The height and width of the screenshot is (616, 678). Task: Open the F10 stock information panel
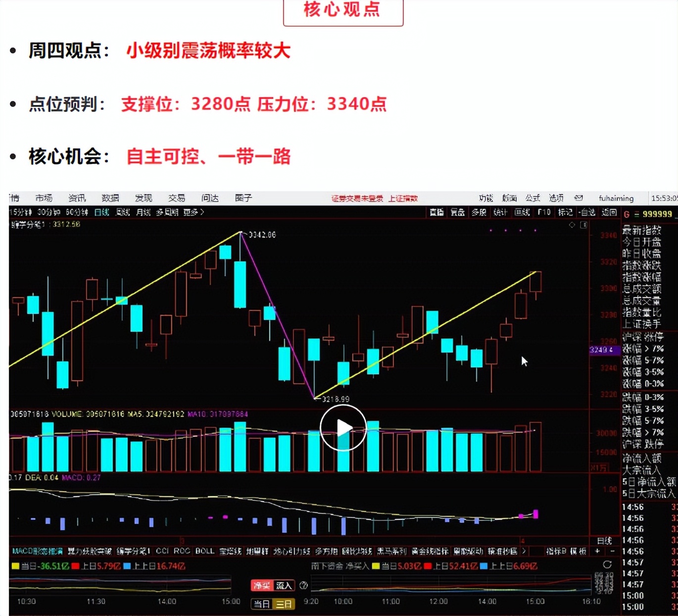(544, 212)
